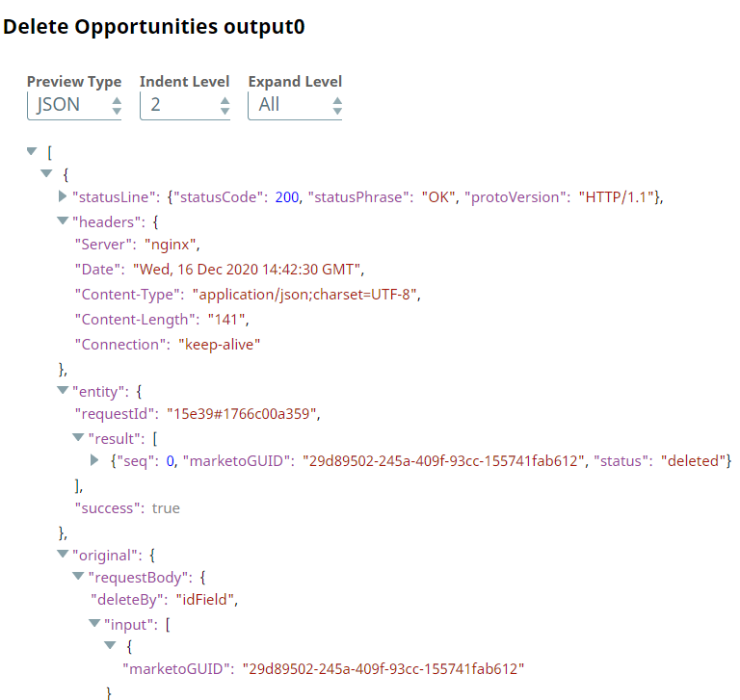
Task: Click the marketoGUID value under input
Action: click(383, 669)
